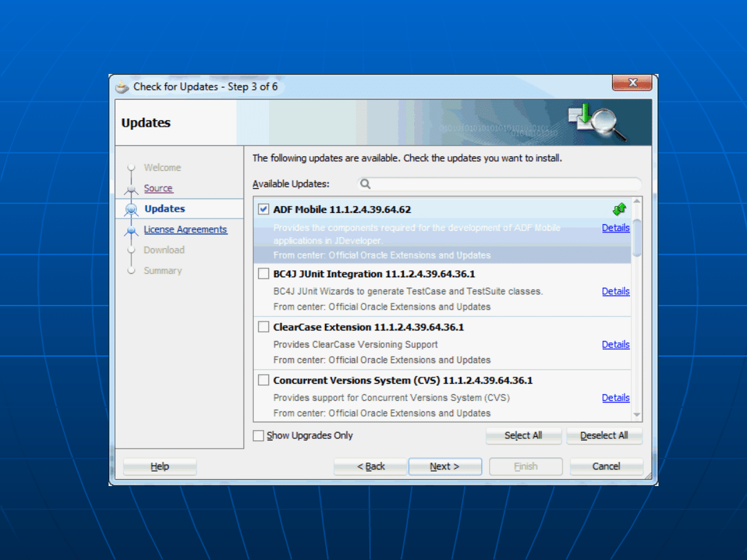Close the Check for Updates dialog
The width and height of the screenshot is (747, 560).
click(x=632, y=83)
